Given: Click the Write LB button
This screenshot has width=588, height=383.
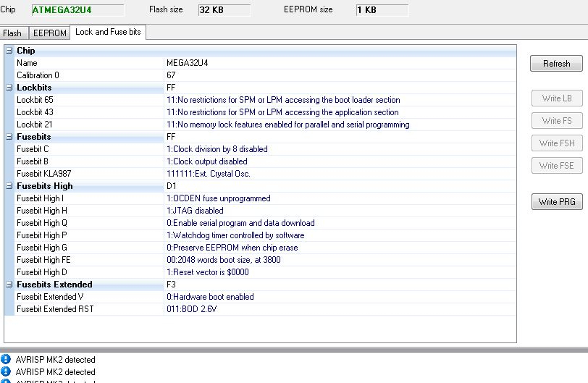Looking at the screenshot, I should 557,98.
